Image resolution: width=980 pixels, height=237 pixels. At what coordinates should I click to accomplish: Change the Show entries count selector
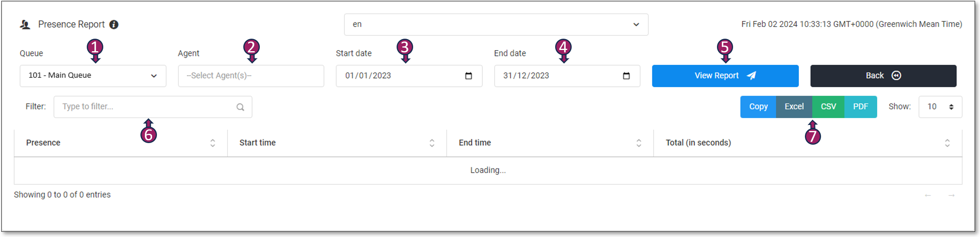point(940,107)
